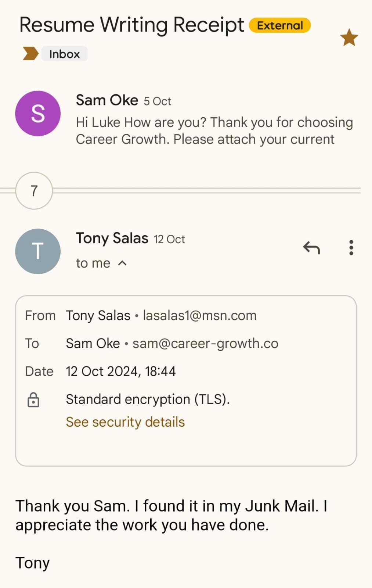Click the 12 Oct 2024, 18:44 date
Viewport: 372px width, 588px height.
(x=121, y=371)
